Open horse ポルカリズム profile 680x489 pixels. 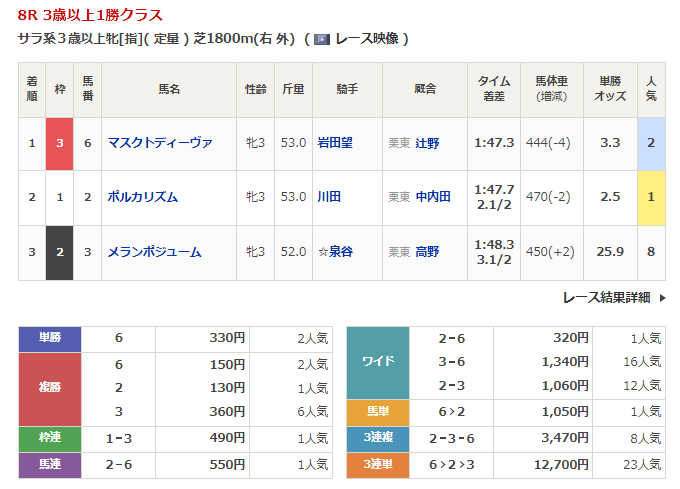143,197
